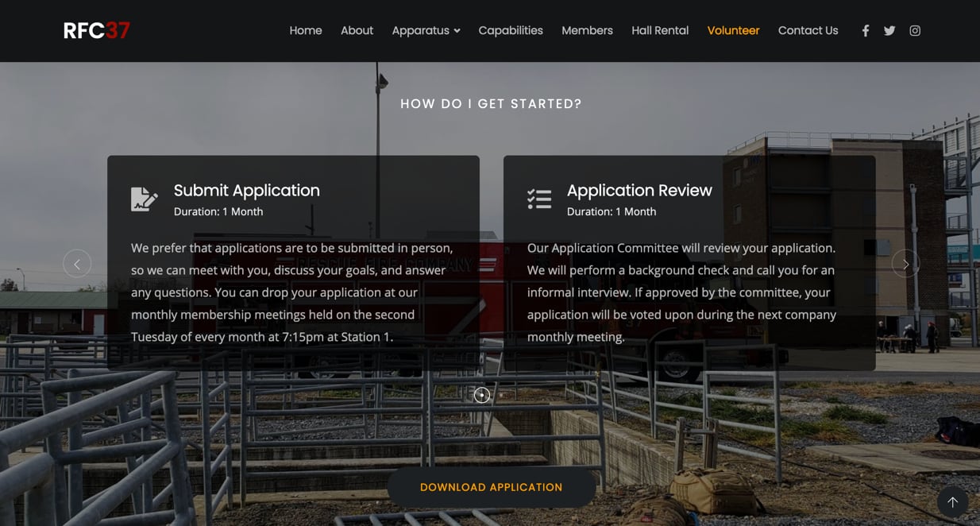Click the previous slide arrow
Image resolution: width=980 pixels, height=526 pixels.
(77, 264)
